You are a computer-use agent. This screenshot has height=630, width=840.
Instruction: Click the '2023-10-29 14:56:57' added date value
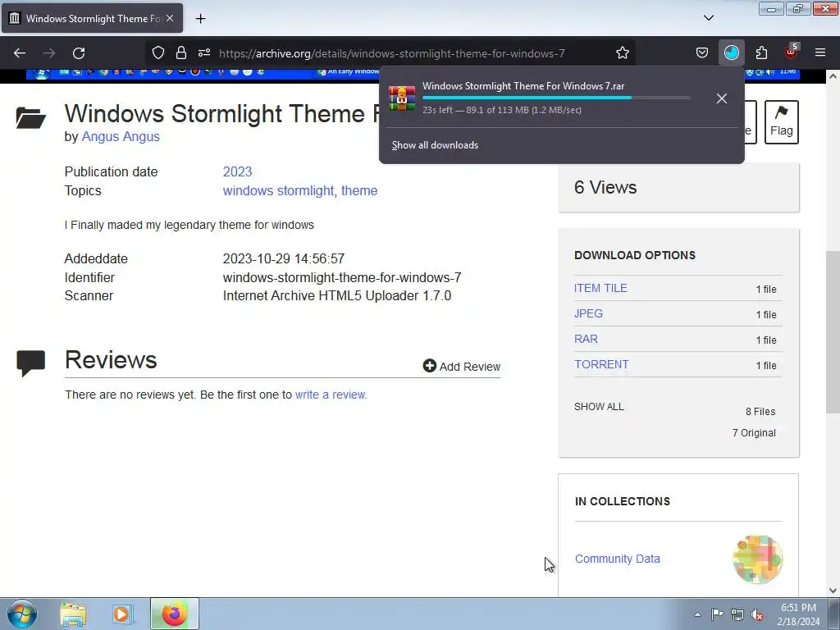tap(283, 258)
